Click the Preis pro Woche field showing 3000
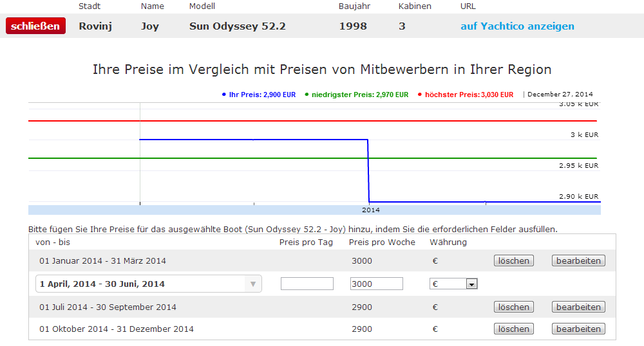The width and height of the screenshot is (644, 346). coord(377,284)
